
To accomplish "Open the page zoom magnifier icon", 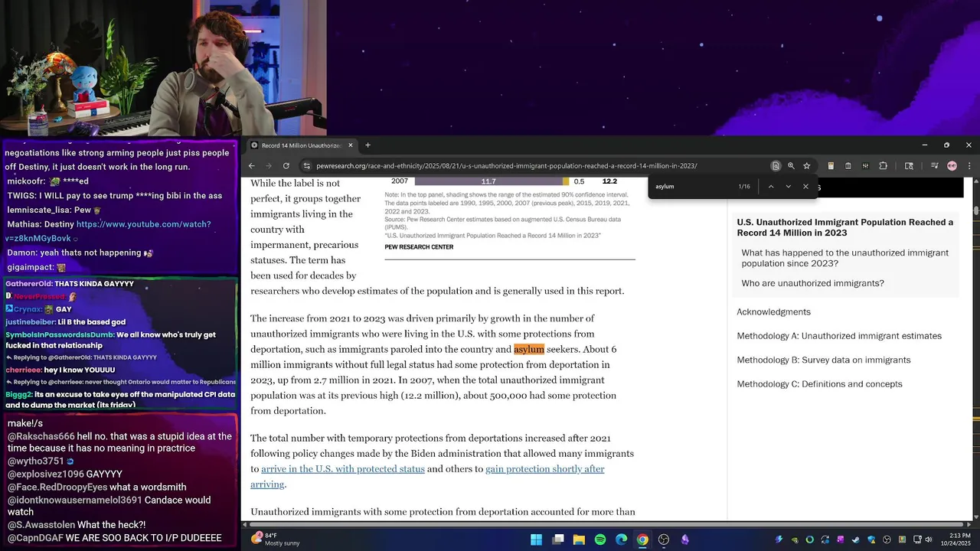I will click(791, 165).
